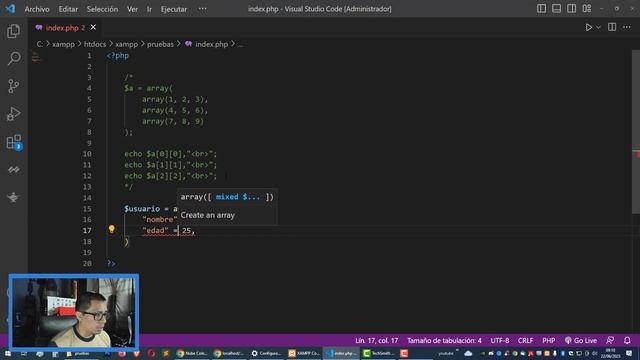Click 'Create an array' hint text
Screen dimensions: 640x360
click(207, 215)
